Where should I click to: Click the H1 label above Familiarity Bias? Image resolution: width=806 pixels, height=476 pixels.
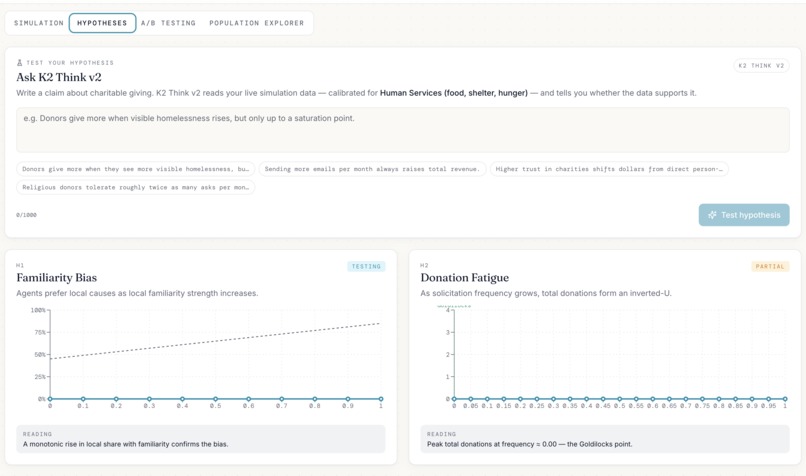pos(20,265)
